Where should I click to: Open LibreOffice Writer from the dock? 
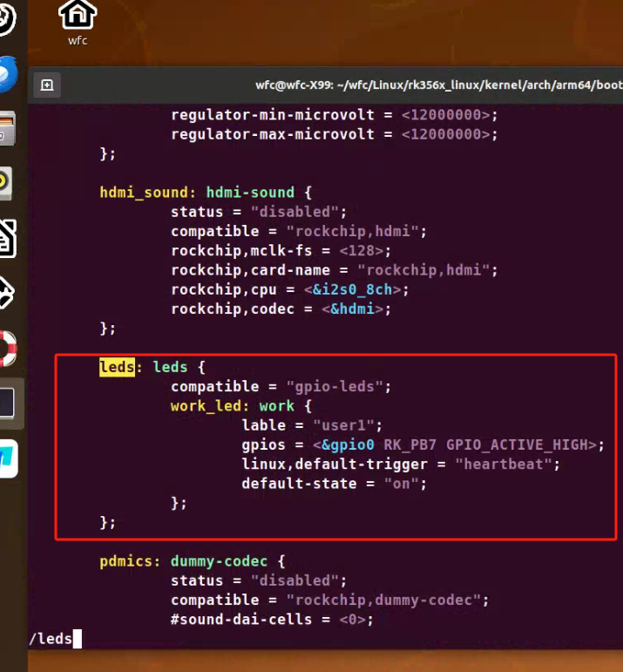[x=8, y=238]
